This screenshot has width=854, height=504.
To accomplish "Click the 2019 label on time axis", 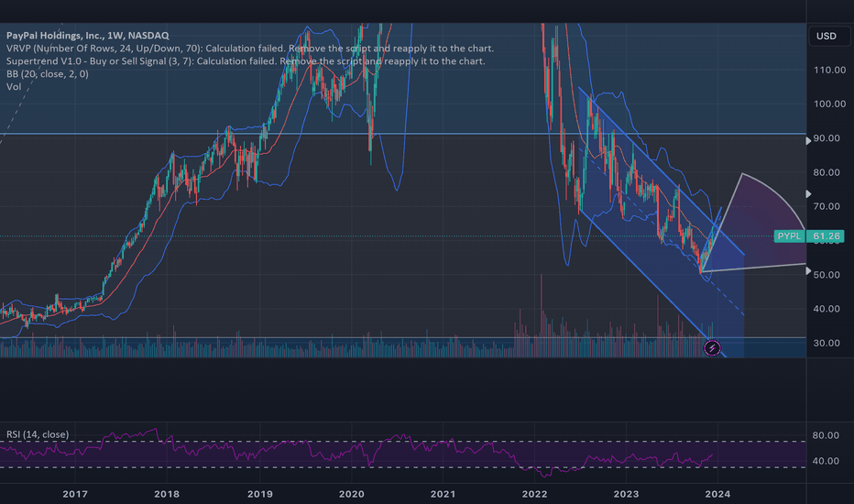I will (x=260, y=494).
